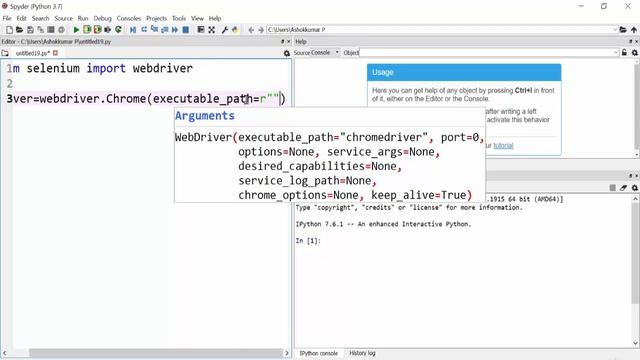
Task: Change to the parent directory
Action: coord(633,30)
